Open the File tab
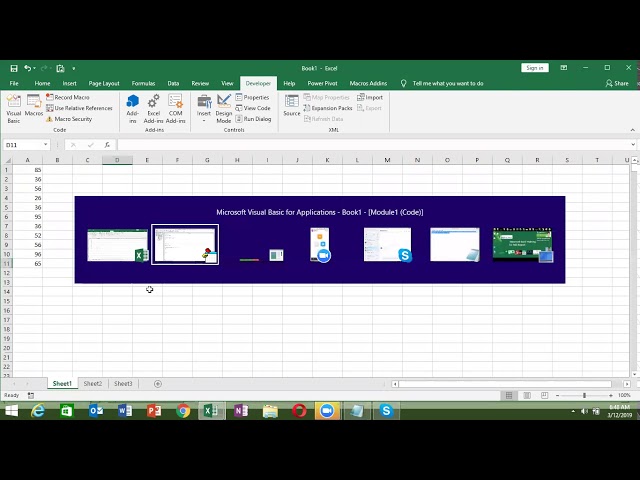 pos(14,83)
